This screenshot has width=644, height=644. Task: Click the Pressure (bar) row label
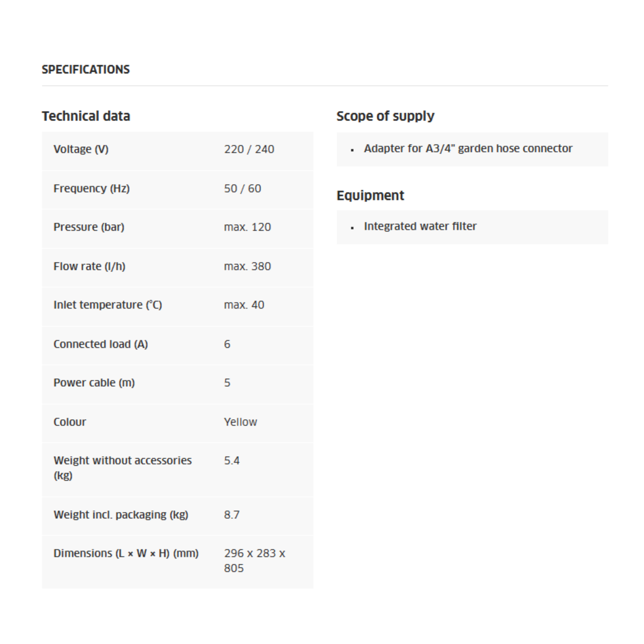[x=89, y=227]
